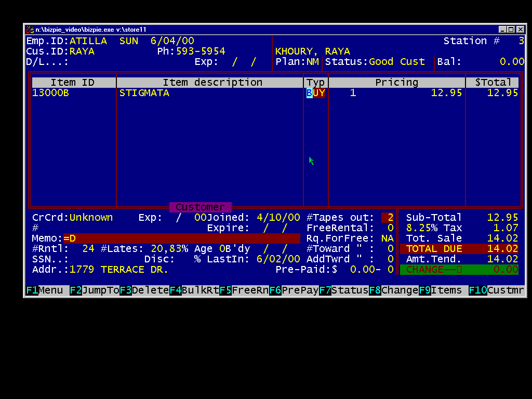Click the Memo input field
The image size is (532, 399).
[x=181, y=238]
